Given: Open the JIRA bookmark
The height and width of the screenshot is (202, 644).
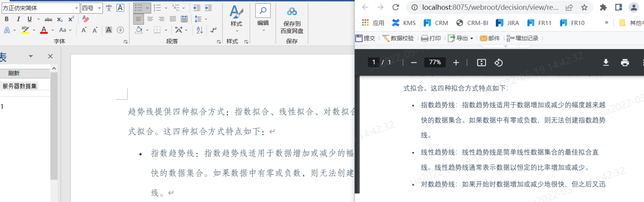Looking at the screenshot, I should (x=507, y=23).
